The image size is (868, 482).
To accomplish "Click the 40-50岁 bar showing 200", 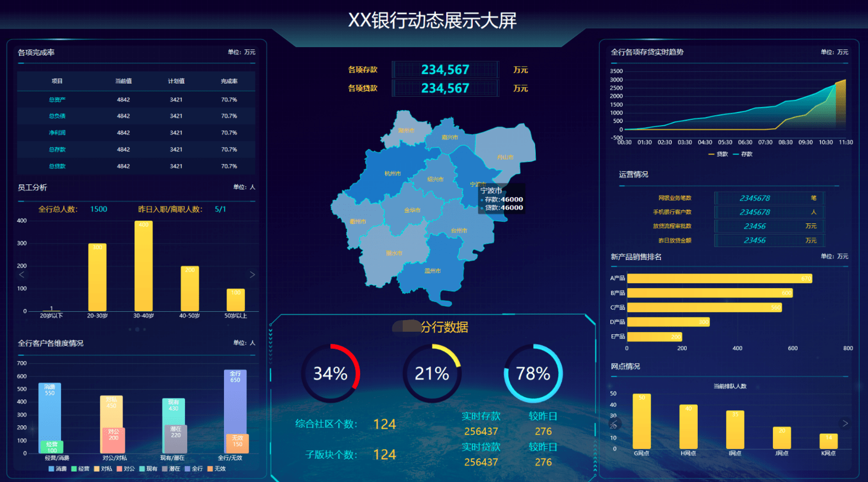I will pyautogui.click(x=190, y=289).
